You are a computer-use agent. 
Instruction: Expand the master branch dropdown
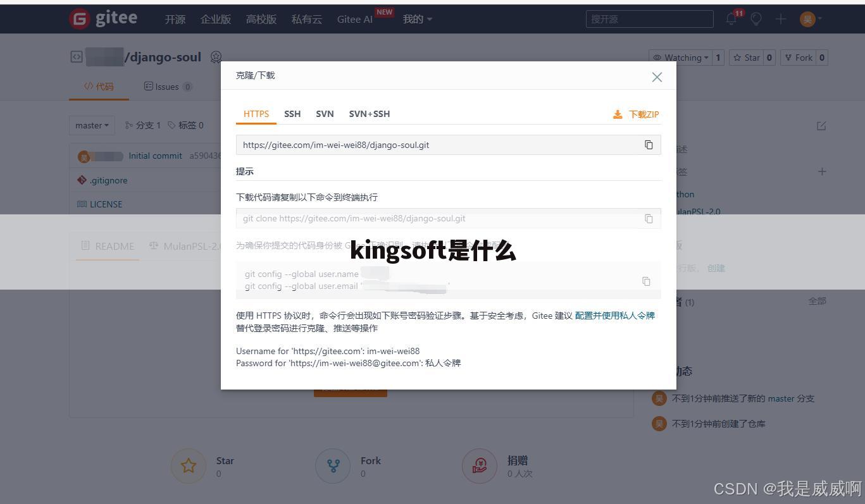(92, 125)
